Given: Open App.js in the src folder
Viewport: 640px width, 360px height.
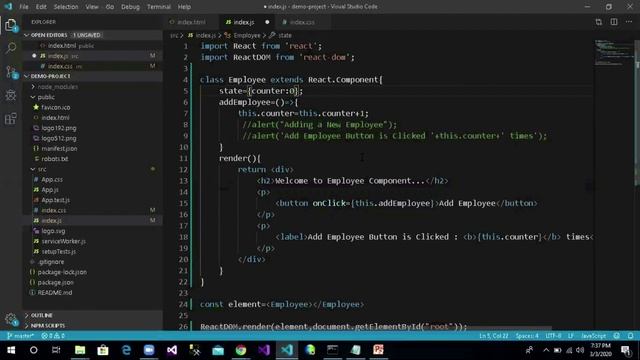Looking at the screenshot, I should 50,190.
